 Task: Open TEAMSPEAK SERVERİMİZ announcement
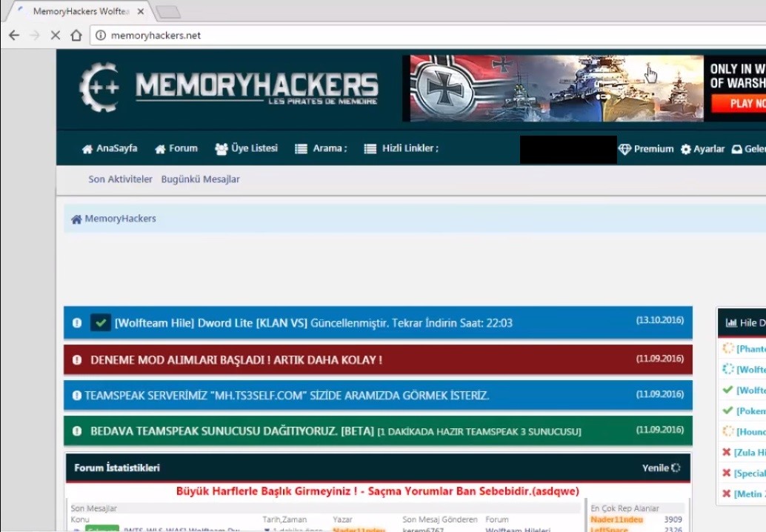click(287, 395)
